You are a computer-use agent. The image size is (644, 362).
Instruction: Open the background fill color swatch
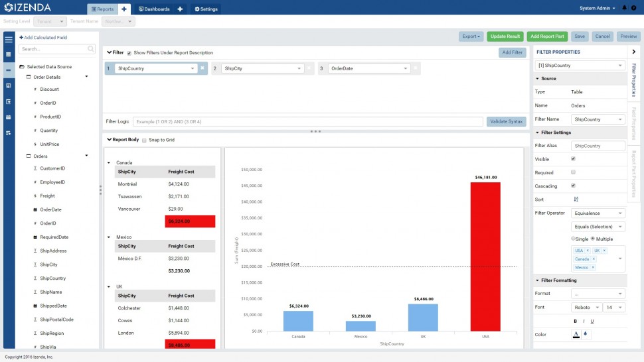point(586,334)
